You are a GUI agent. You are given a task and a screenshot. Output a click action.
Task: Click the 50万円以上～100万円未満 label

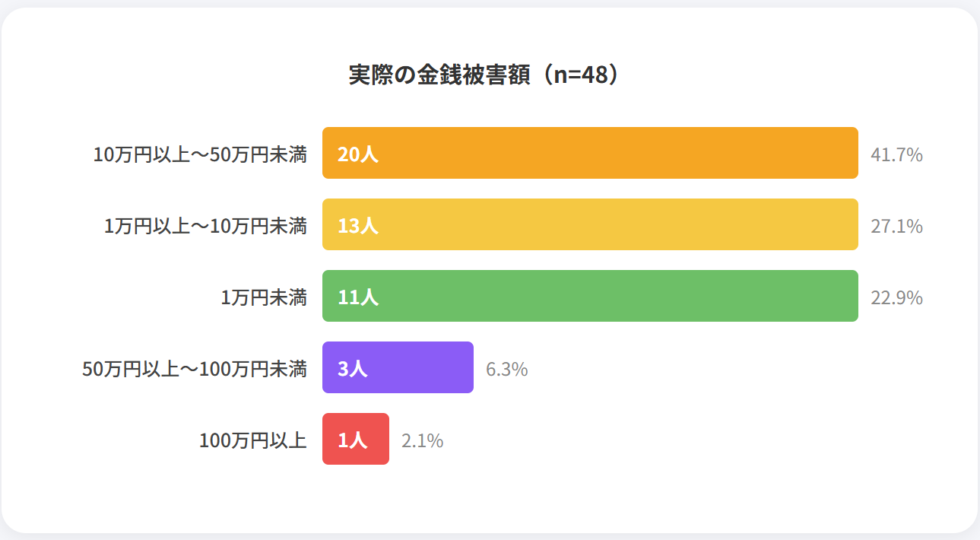195,369
